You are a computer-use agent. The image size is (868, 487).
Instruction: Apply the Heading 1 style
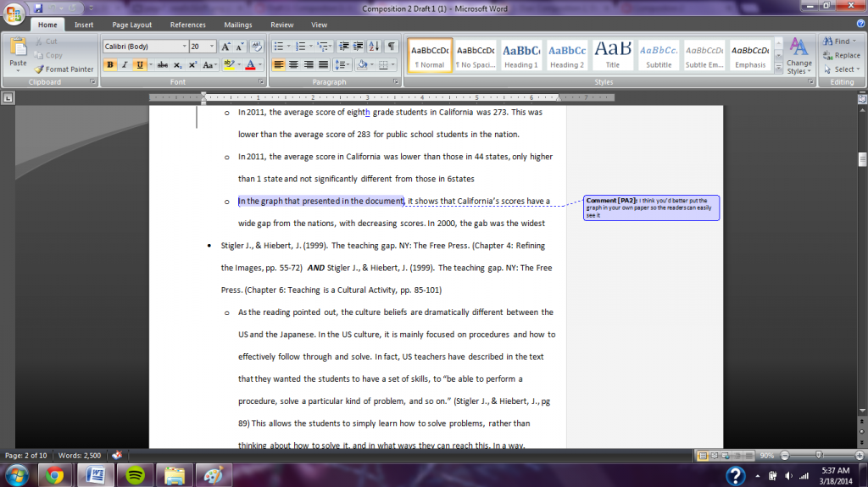(x=521, y=56)
